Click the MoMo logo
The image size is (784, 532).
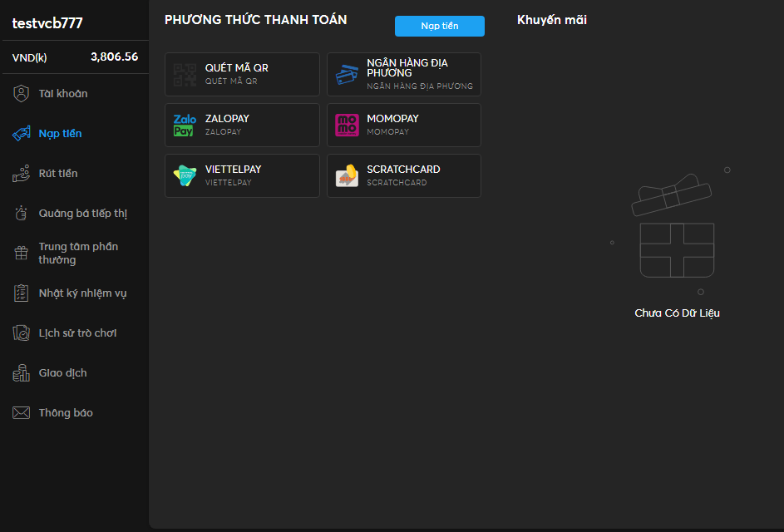[x=347, y=125]
